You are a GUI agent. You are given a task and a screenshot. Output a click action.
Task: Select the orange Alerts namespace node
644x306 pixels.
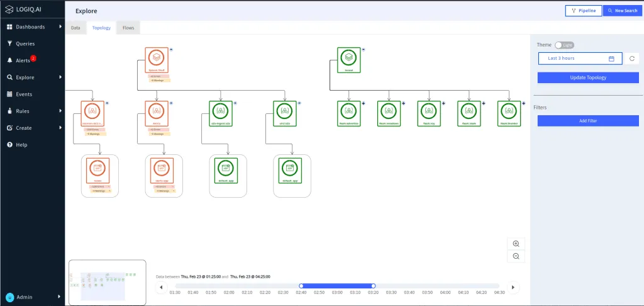(x=156, y=111)
